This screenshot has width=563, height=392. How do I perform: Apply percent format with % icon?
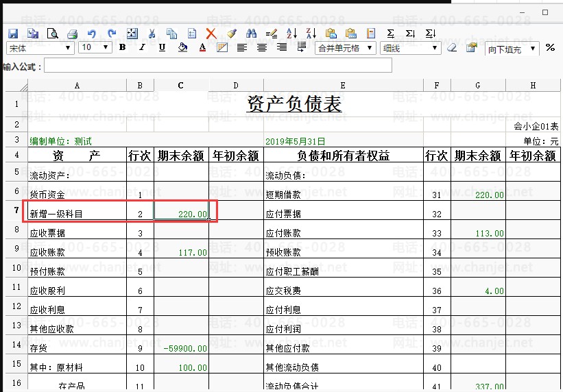coord(550,47)
